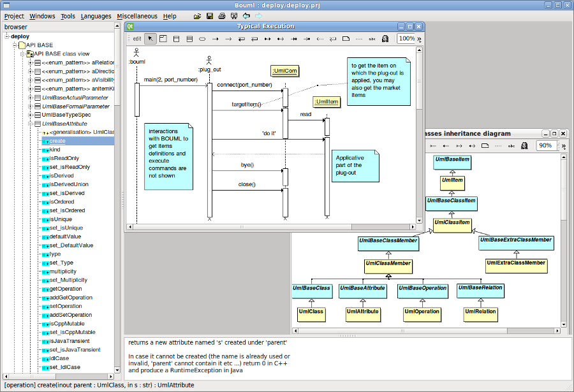Click the save floppy disk icon
This screenshot has height=392, width=574.
click(210, 16)
